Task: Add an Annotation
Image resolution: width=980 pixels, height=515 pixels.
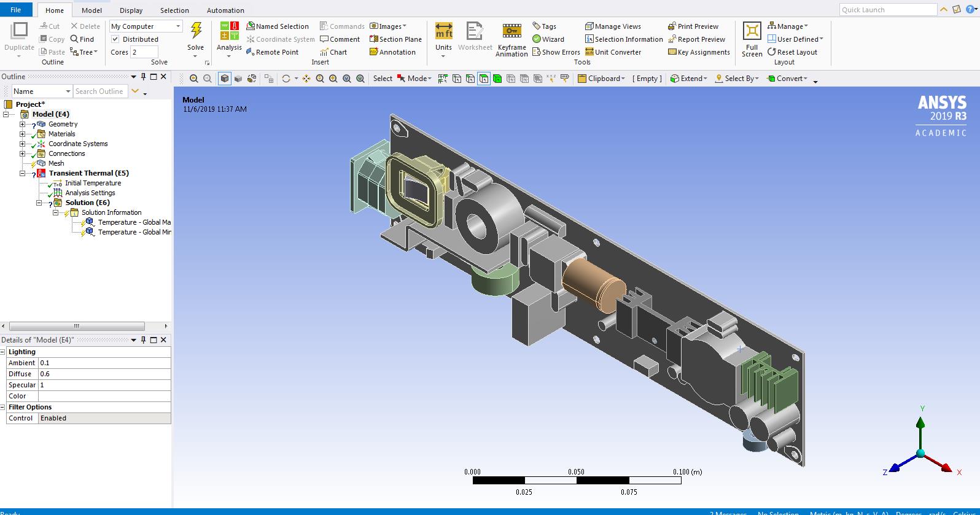Action: tap(392, 52)
